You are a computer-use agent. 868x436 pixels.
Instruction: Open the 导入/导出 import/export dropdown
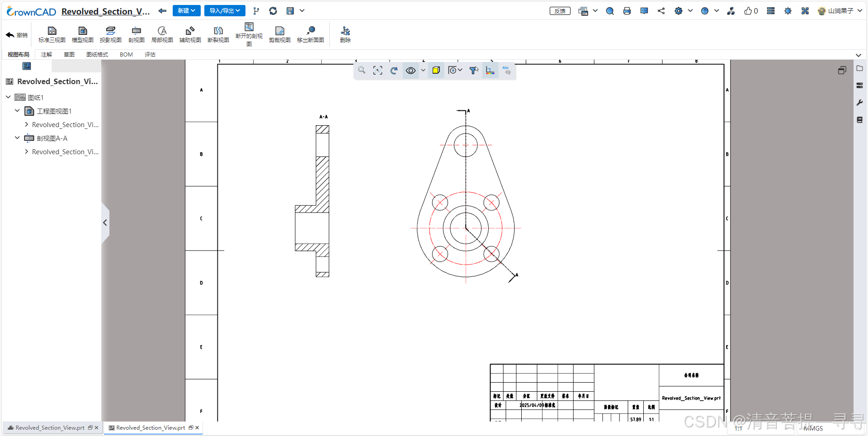tap(225, 10)
